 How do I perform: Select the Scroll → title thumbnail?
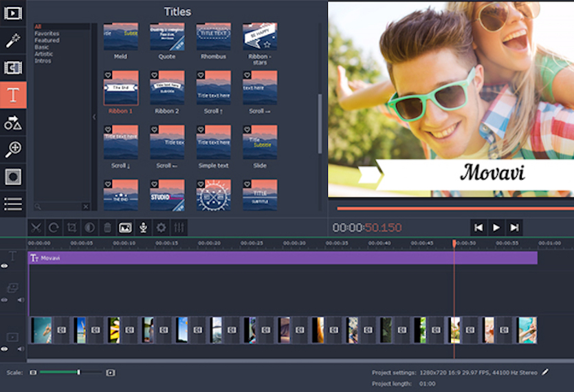[x=260, y=88]
